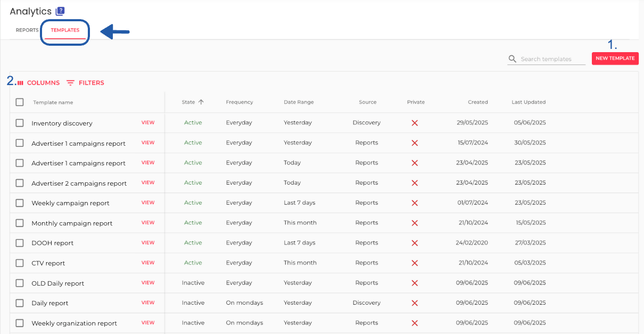Click the search magnifier icon
Screen dimensions: 644x334
[513, 59]
